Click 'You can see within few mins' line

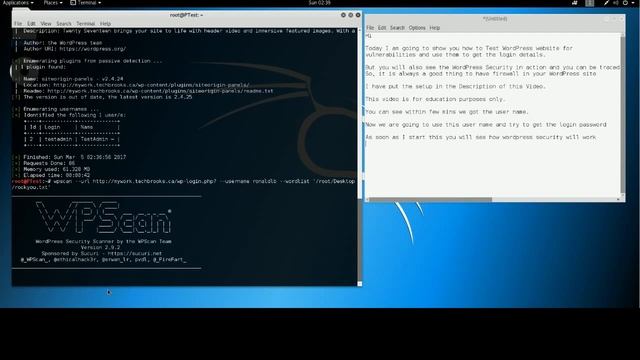pos(447,112)
